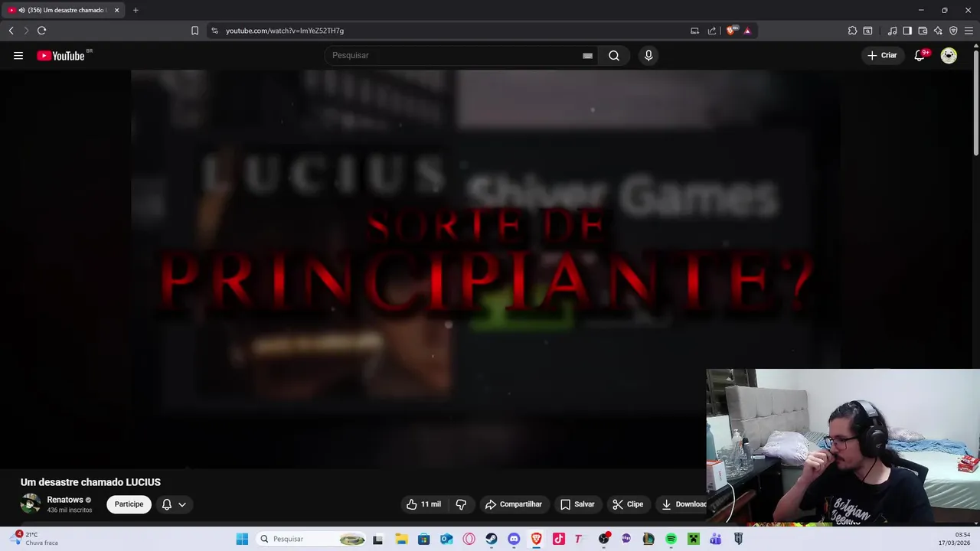Open Brave Rewards triangle icon
The image size is (980, 551).
point(747,31)
